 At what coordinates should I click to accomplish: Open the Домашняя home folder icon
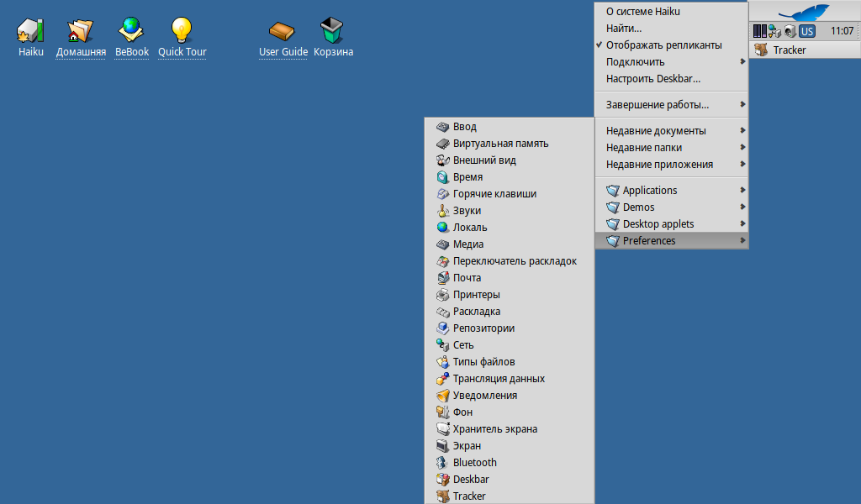[x=81, y=31]
